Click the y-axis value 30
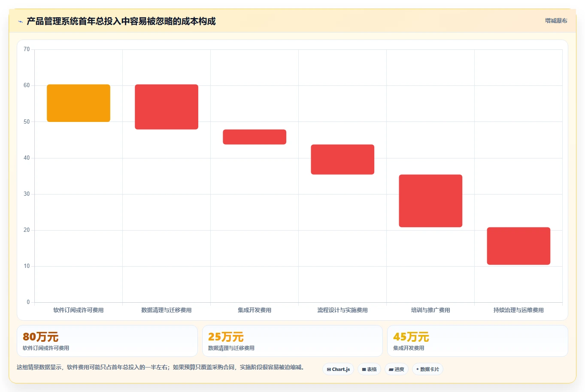This screenshot has width=585, height=392. [27, 194]
